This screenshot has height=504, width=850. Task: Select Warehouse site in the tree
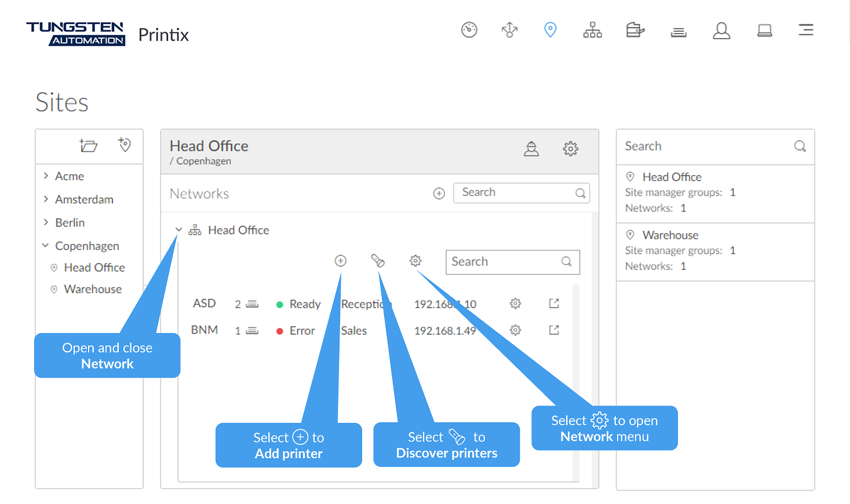pyautogui.click(x=93, y=289)
